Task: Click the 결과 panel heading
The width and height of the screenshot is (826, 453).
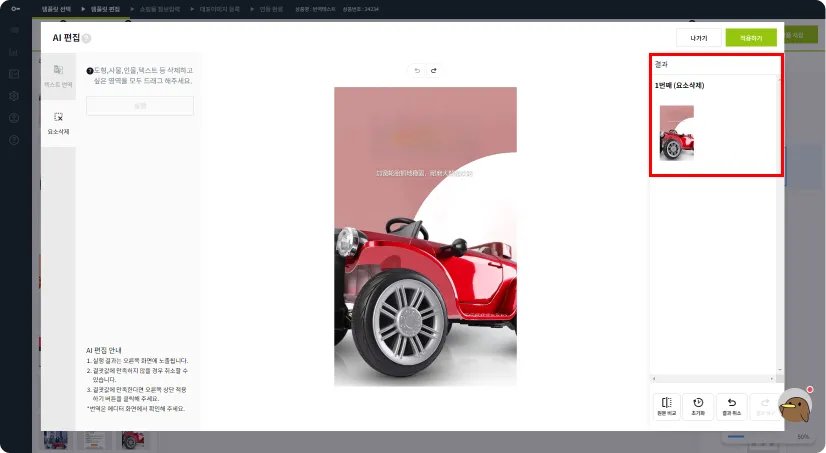Action: coord(661,64)
